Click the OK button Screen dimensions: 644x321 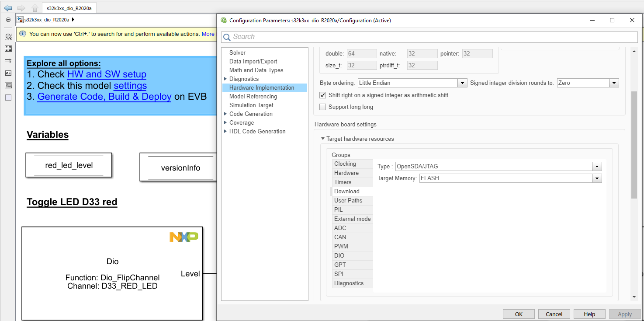click(519, 314)
